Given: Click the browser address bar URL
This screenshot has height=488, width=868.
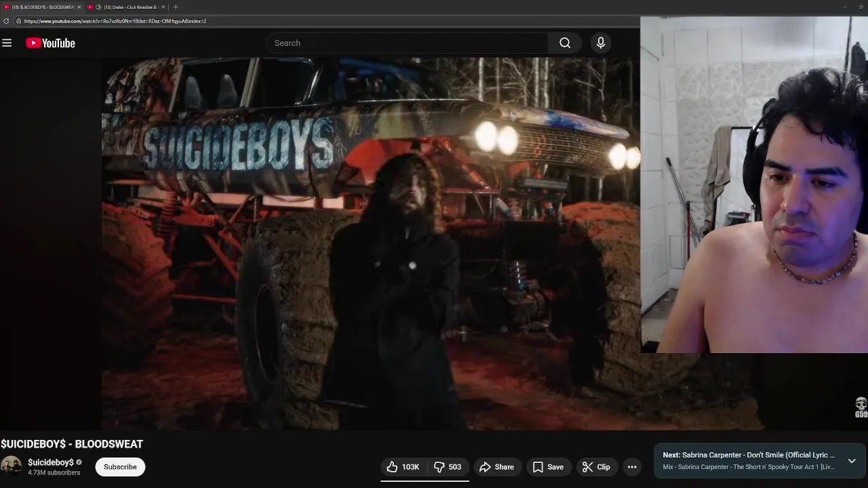Looking at the screenshot, I should click(x=115, y=21).
